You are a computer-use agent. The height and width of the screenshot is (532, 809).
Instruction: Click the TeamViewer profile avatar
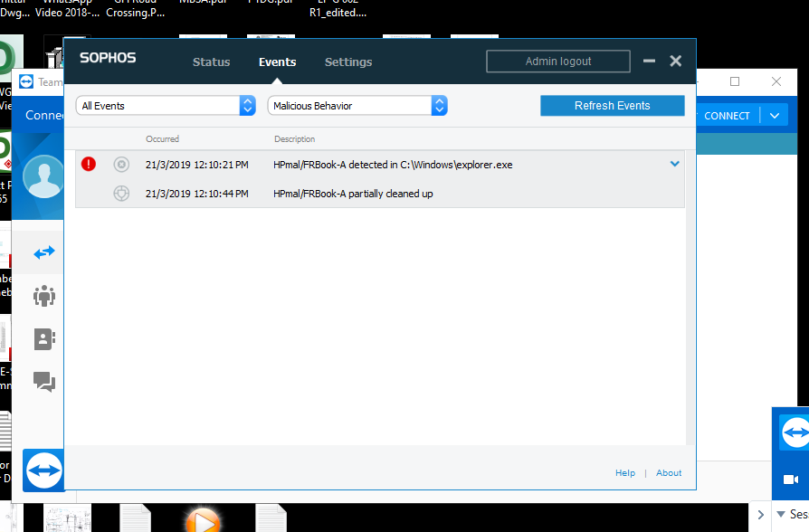43,176
